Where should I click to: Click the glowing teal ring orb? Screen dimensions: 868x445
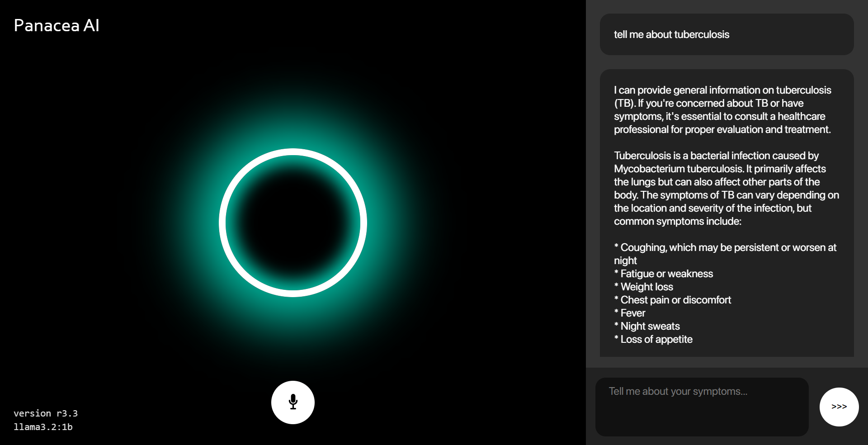pyautogui.click(x=293, y=222)
